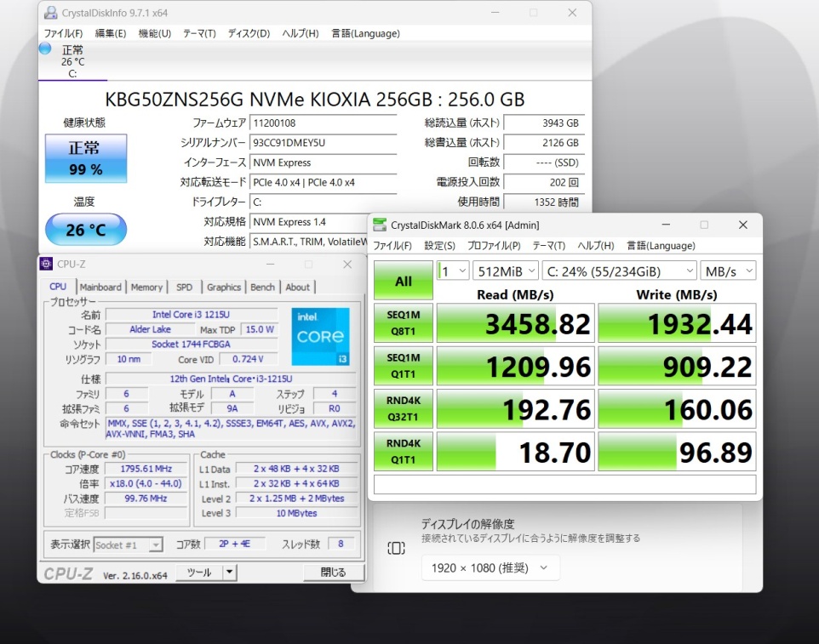Minimize the CrystalDiskMark window
This screenshot has width=819, height=644.
click(x=666, y=225)
